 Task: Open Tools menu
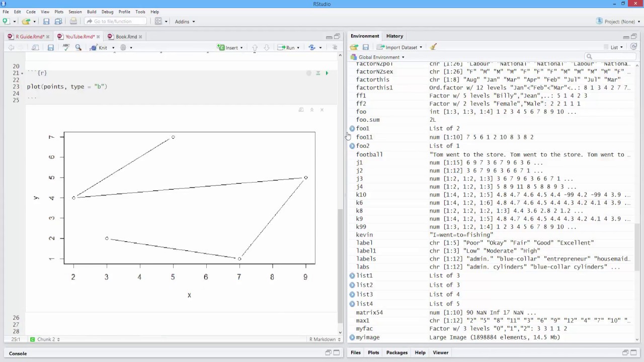[x=140, y=12]
